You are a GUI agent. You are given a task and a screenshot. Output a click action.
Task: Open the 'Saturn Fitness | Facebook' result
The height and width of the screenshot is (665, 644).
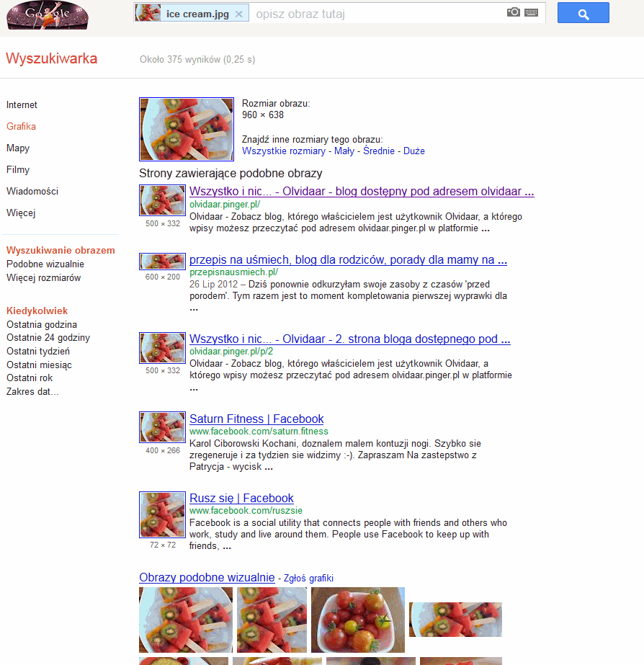pyautogui.click(x=256, y=419)
